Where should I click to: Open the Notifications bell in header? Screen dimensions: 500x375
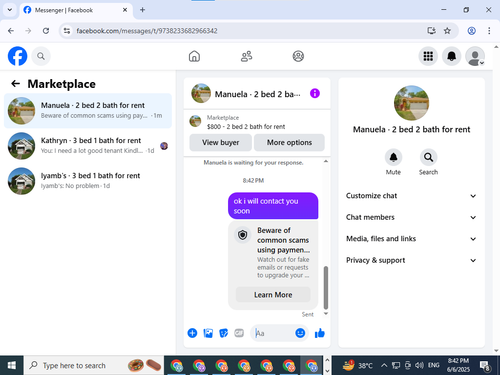tap(451, 56)
